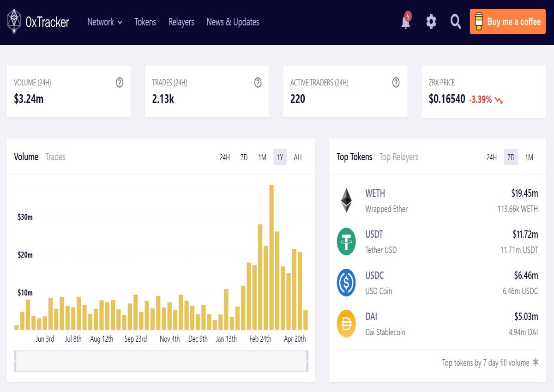Click the Buy me a coffee button

[x=508, y=22]
